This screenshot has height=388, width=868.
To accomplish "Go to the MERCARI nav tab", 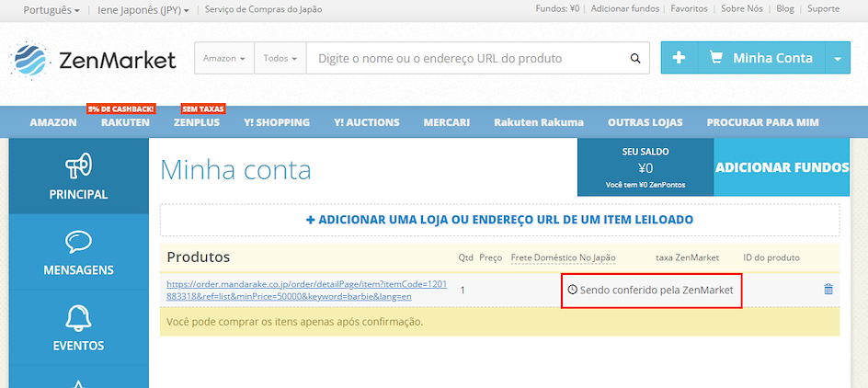I will pos(447,122).
